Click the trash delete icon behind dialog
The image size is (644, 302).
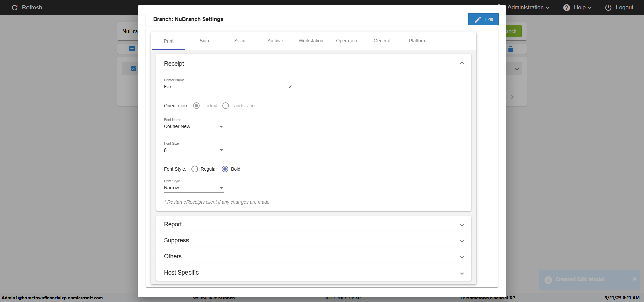(x=511, y=49)
